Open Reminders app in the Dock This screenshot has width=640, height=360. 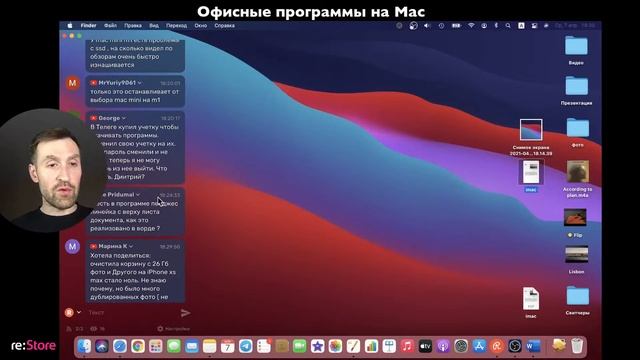tap(264, 347)
